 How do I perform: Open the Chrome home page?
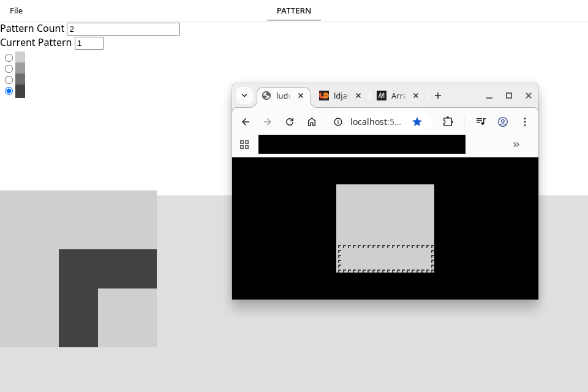coord(312,122)
